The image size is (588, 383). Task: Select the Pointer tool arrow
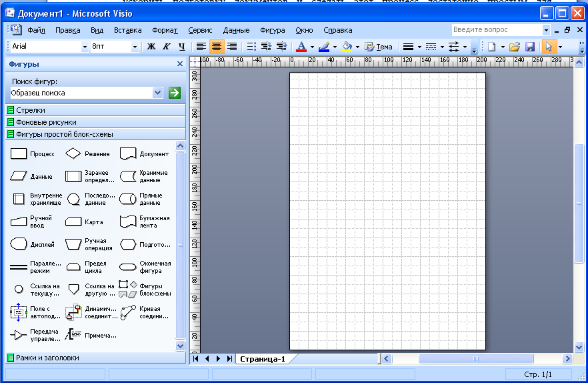click(549, 47)
